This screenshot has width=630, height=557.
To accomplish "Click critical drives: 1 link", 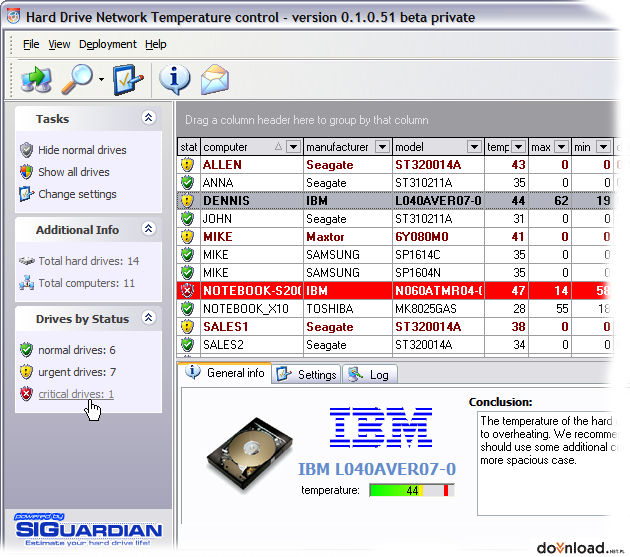I will 76,394.
